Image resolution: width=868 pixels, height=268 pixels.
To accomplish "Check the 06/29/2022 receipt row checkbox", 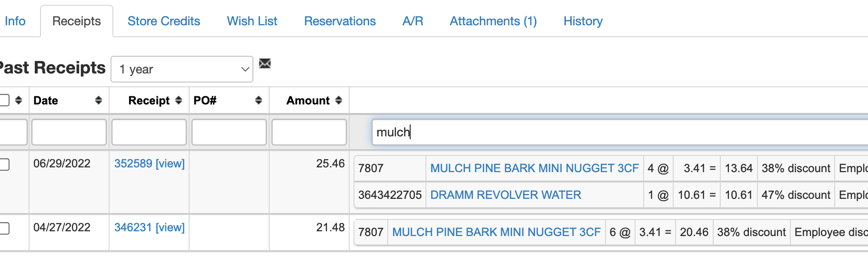I will (x=5, y=165).
